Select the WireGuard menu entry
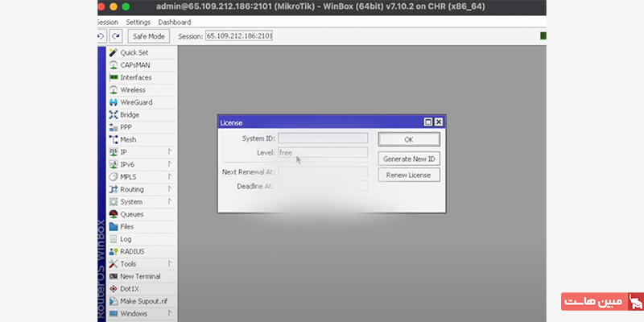The width and height of the screenshot is (644, 322). pyautogui.click(x=142, y=102)
